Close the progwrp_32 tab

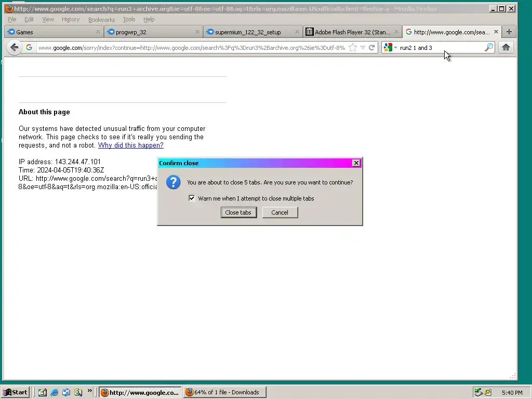[x=197, y=32]
